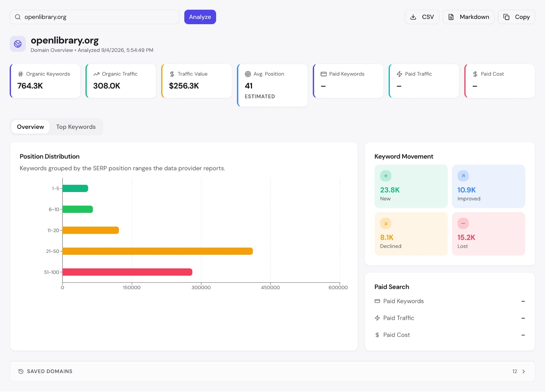Click the Avg. Position value 41
545x392 pixels.
click(249, 86)
